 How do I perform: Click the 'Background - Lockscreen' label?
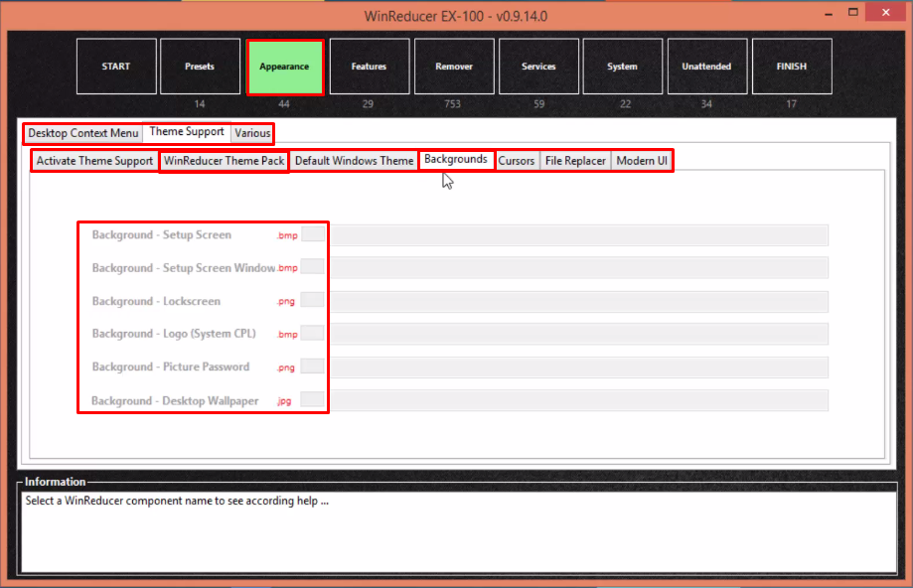[156, 302]
